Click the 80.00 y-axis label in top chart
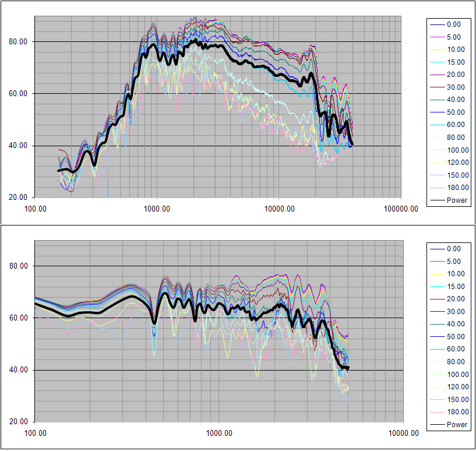This screenshot has width=476, height=451. [18, 41]
